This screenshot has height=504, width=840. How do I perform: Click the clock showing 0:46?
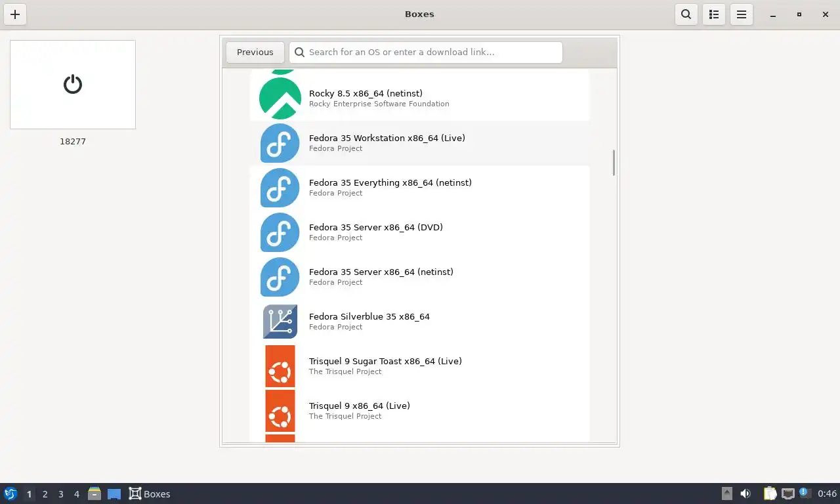[x=827, y=493]
